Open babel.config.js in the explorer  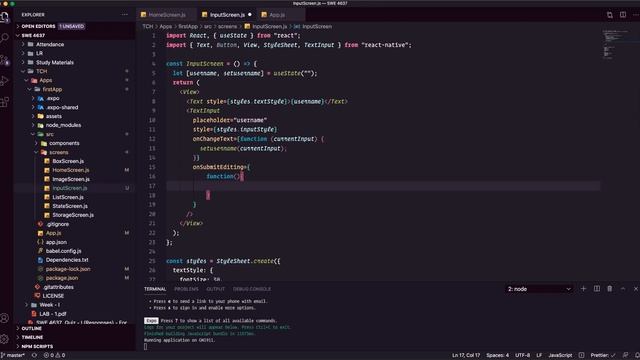(63, 251)
